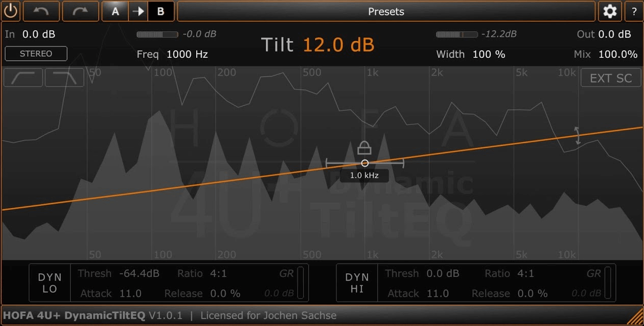This screenshot has width=644, height=326.
Task: Toggle the DYN LO section button
Action: coord(50,283)
